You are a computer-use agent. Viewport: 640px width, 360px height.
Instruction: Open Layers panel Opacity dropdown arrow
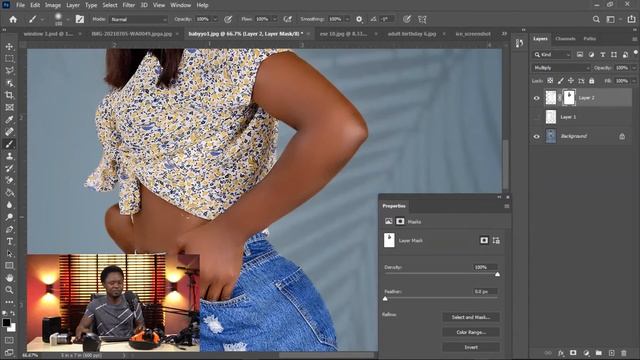[x=634, y=68]
